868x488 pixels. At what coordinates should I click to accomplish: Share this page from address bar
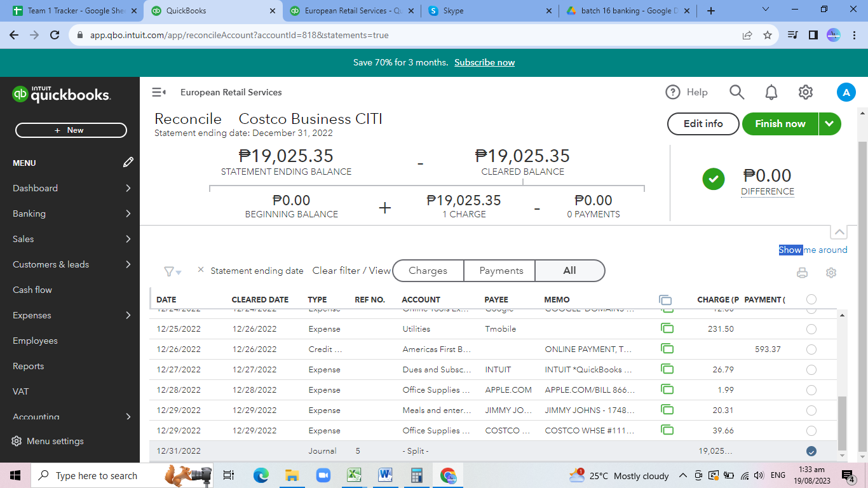pos(747,35)
